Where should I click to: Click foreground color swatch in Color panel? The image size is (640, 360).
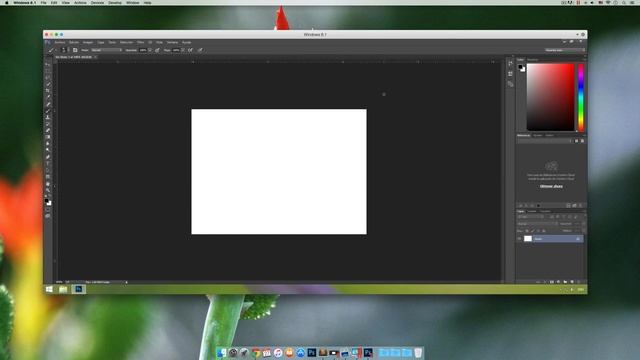[520, 67]
